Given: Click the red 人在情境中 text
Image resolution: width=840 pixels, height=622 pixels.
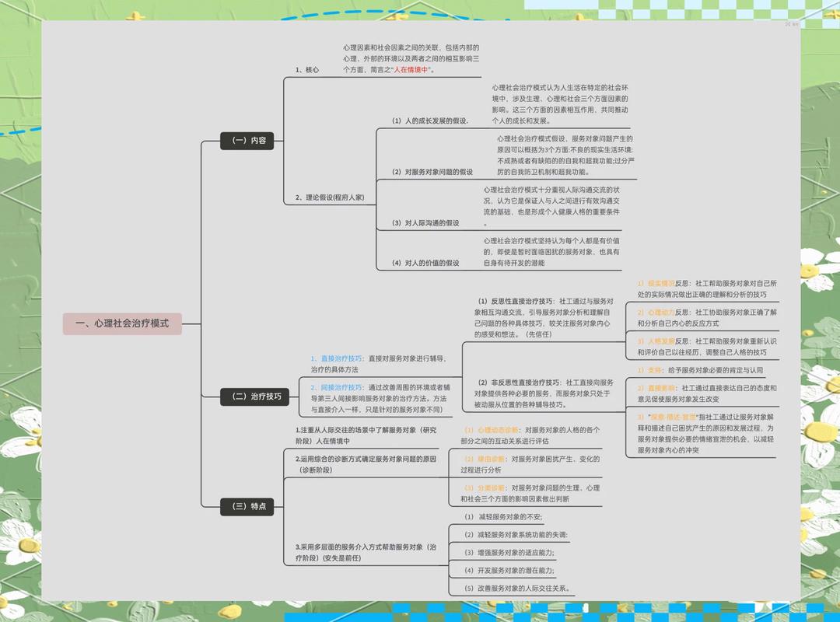Looking at the screenshot, I should [411, 70].
